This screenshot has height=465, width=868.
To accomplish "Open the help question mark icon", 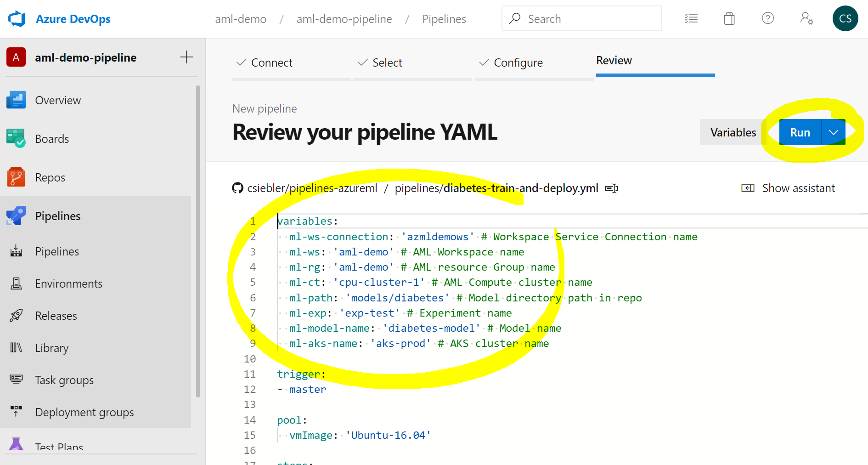I will coord(768,18).
